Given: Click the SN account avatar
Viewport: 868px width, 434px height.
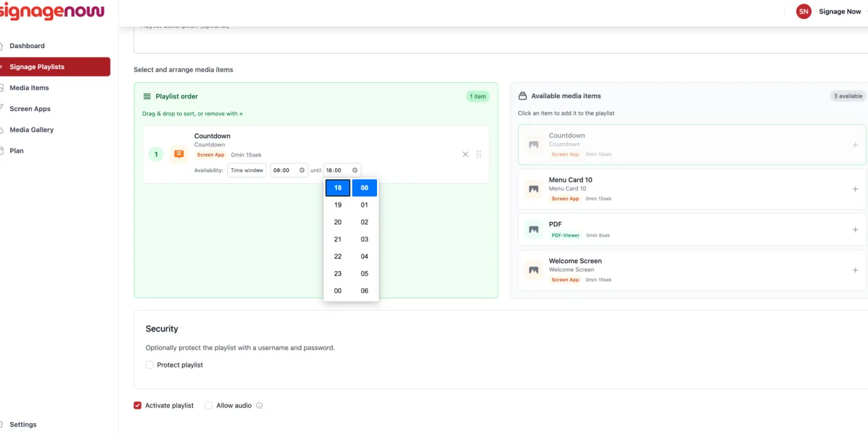Looking at the screenshot, I should click(804, 12).
